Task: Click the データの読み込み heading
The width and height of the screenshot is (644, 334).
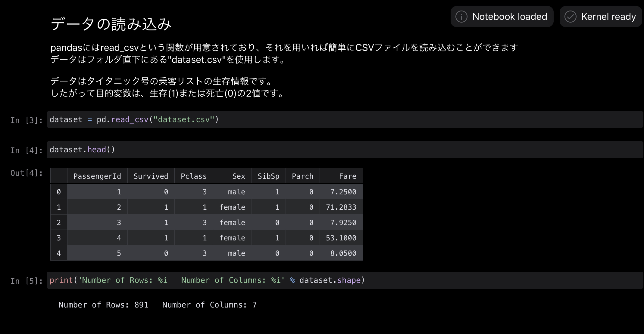Action: coord(111,24)
